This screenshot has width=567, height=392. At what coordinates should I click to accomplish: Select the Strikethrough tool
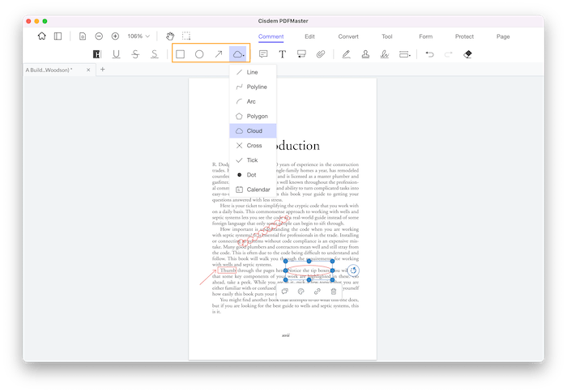(x=135, y=54)
